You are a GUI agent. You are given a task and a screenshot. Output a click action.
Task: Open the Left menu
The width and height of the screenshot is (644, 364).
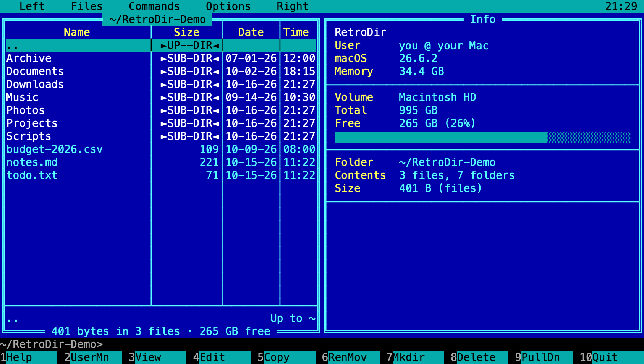(32, 6)
